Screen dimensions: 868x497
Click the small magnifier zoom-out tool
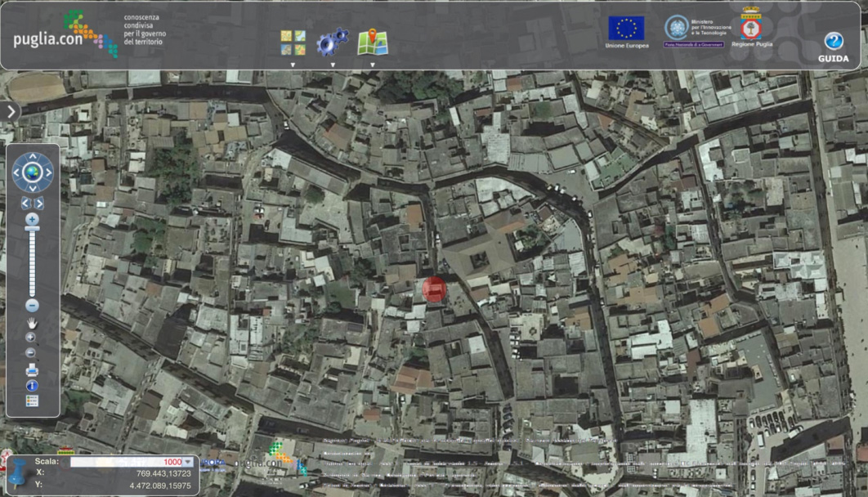point(31,353)
